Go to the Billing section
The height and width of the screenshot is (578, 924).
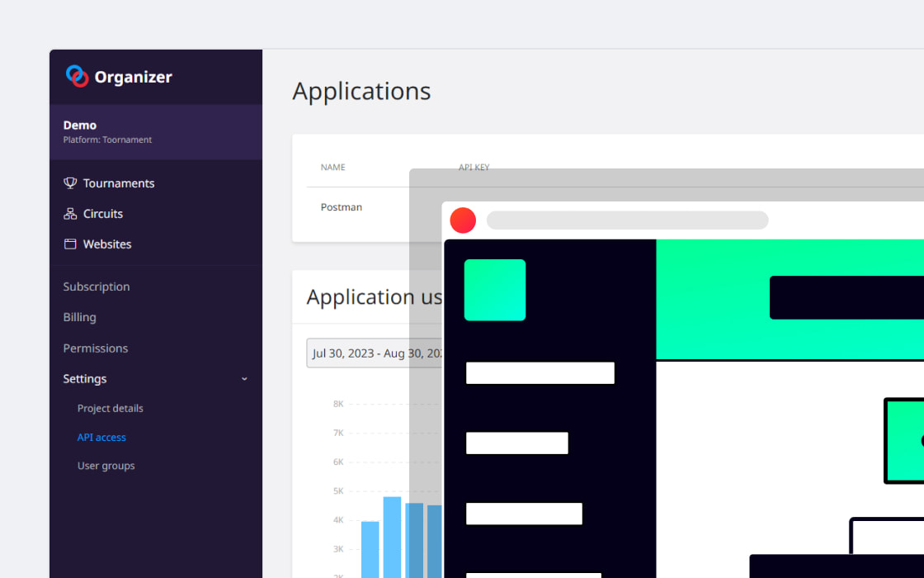(80, 317)
